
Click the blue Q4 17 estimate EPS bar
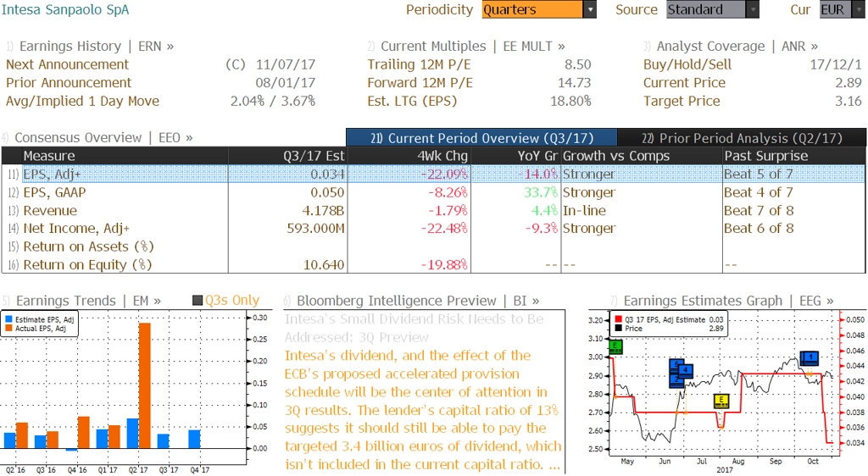pos(194,439)
